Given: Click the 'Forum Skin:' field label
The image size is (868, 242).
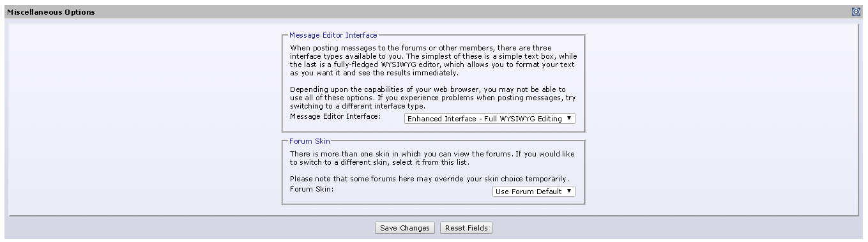Looking at the screenshot, I should click(312, 189).
